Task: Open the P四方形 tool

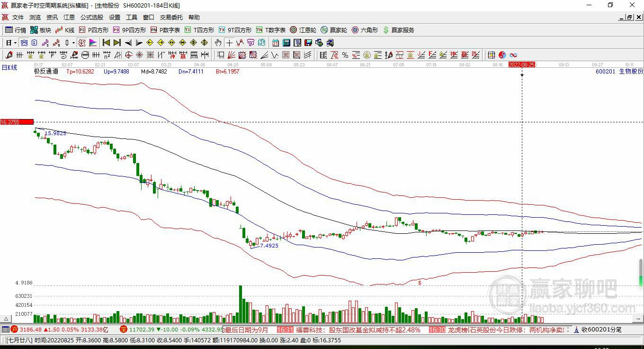Action: pyautogui.click(x=94, y=30)
